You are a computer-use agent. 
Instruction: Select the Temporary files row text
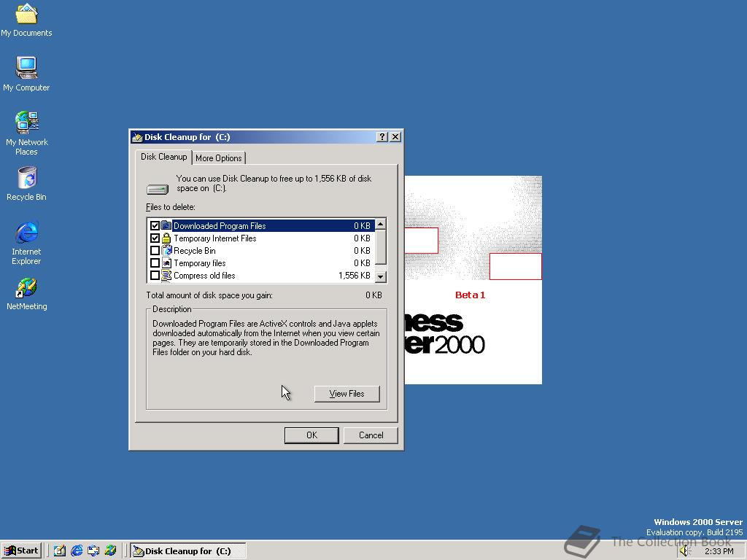(x=200, y=262)
